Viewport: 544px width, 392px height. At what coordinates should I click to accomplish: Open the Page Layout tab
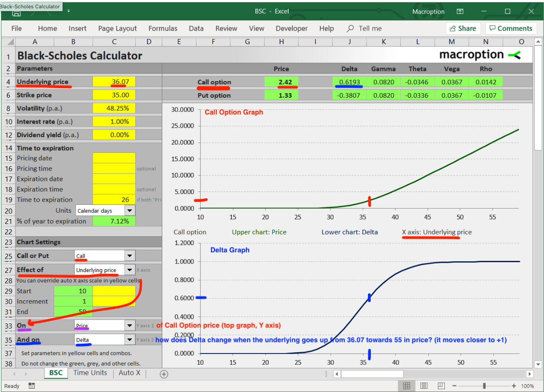[x=117, y=28]
